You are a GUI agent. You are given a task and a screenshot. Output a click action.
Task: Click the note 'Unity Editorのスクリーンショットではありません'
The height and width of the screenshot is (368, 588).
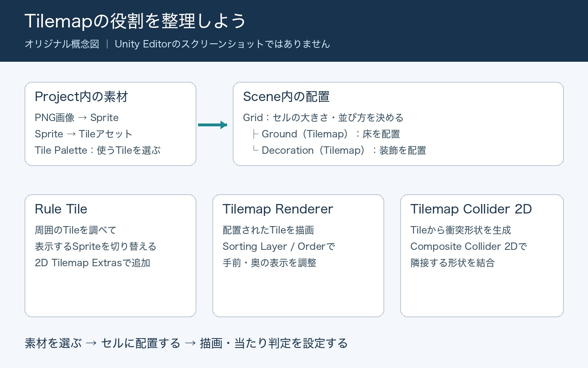click(x=222, y=44)
